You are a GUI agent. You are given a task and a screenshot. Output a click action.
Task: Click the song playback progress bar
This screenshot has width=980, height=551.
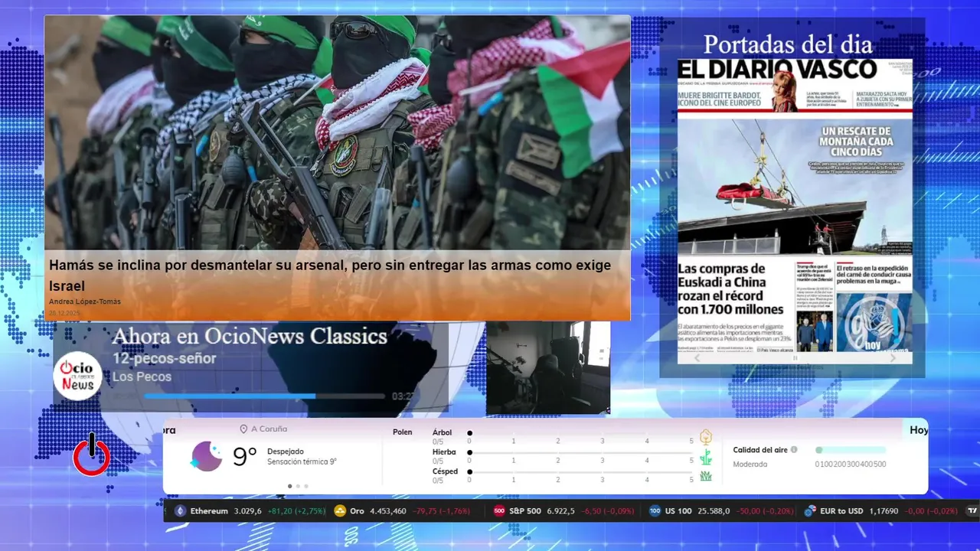pos(264,396)
